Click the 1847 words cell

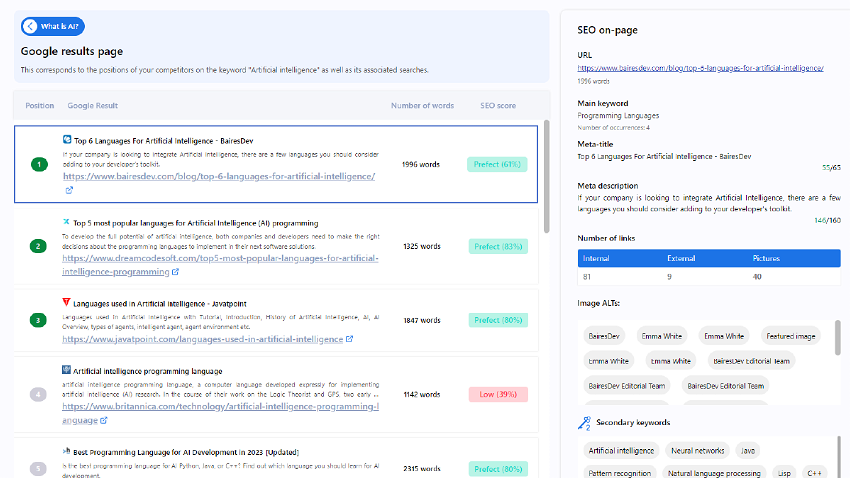pos(422,320)
